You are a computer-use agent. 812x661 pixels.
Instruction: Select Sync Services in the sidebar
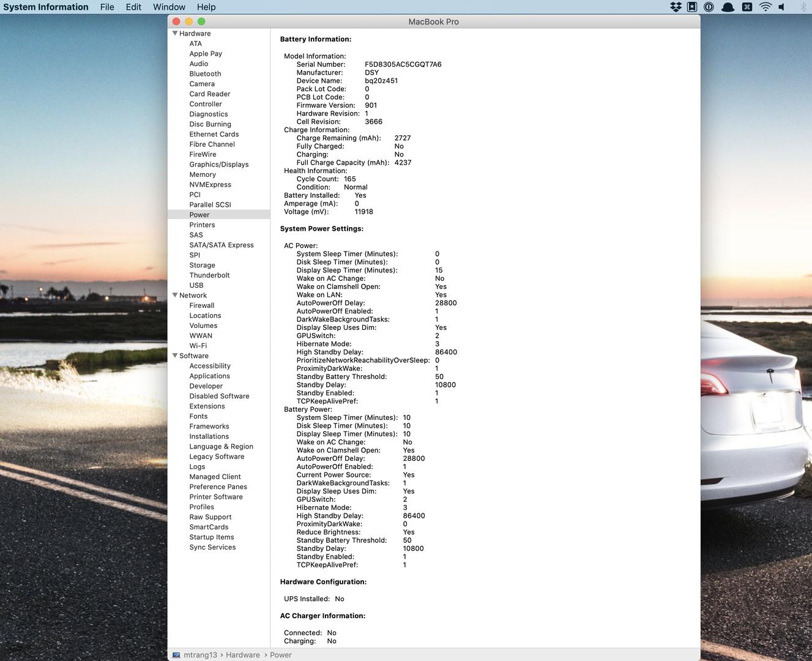pyautogui.click(x=213, y=548)
